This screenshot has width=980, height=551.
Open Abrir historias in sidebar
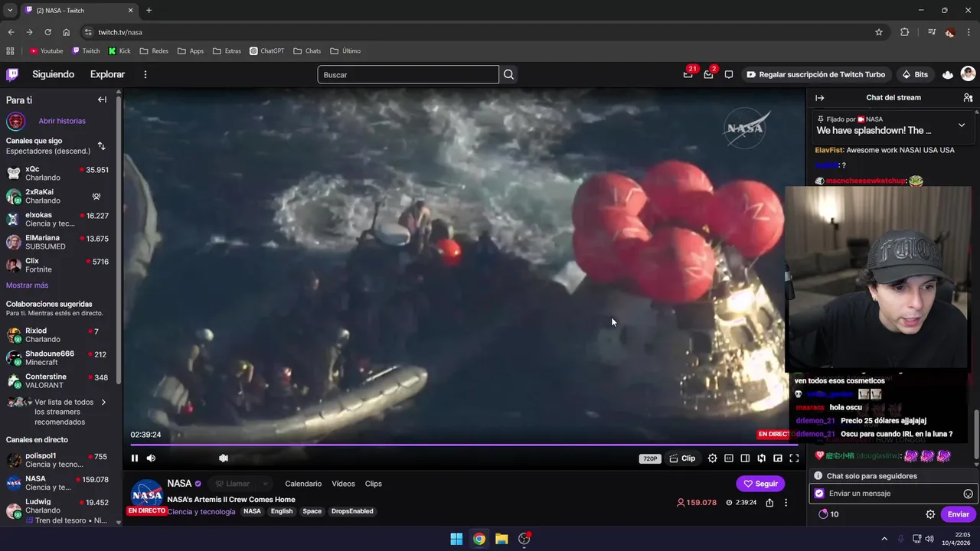coord(62,121)
